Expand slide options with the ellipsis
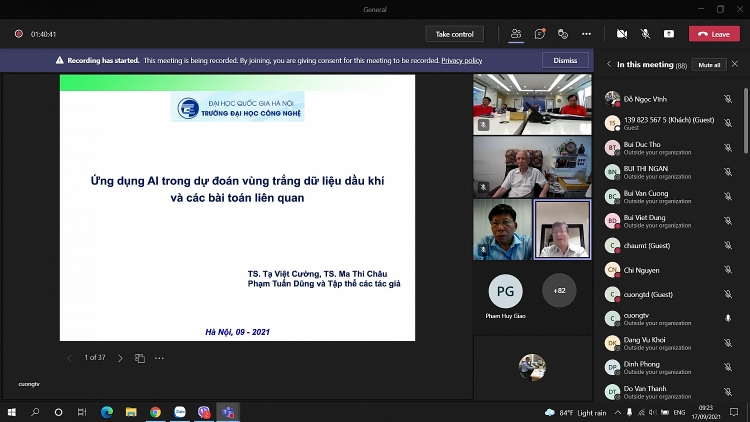This screenshot has width=750, height=422. pos(159,358)
